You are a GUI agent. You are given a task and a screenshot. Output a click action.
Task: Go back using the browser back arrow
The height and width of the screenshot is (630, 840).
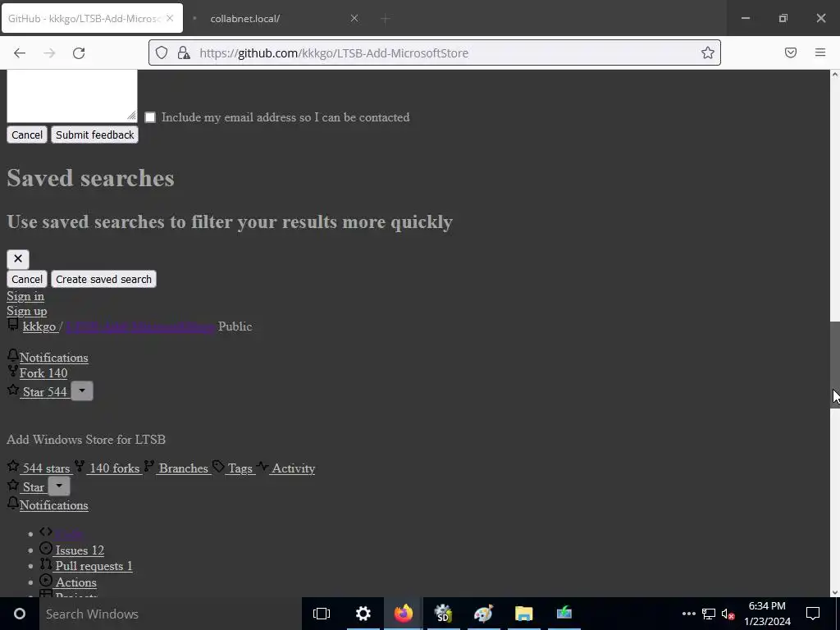(x=20, y=53)
